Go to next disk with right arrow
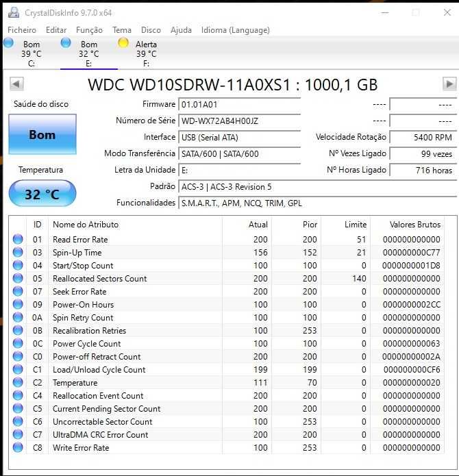The height and width of the screenshot is (476, 459). (x=449, y=84)
